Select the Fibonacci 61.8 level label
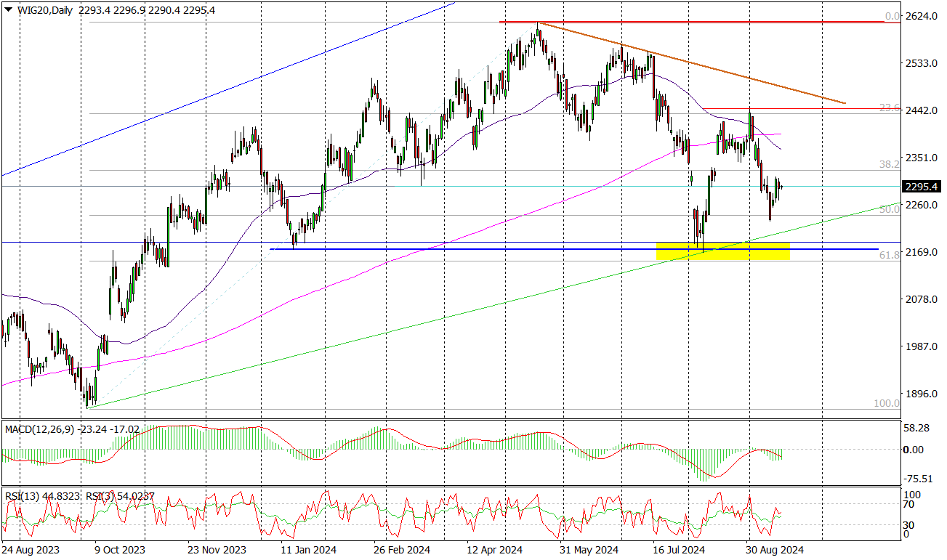 point(890,255)
